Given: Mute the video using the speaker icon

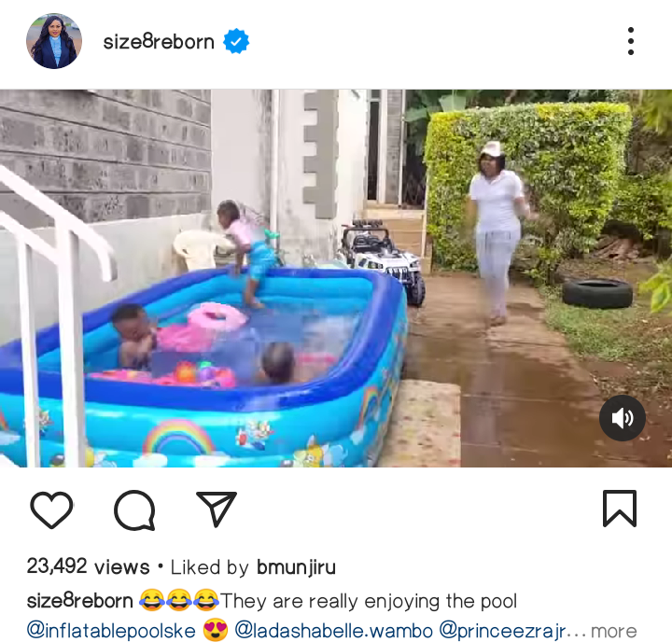Looking at the screenshot, I should coord(623,418).
